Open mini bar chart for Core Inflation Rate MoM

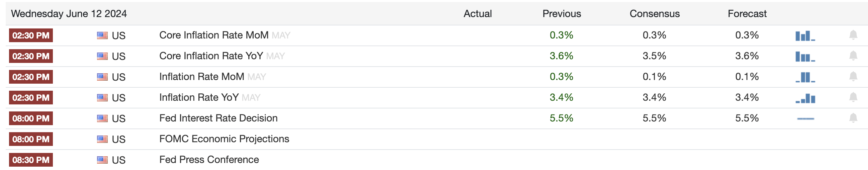coord(805,36)
